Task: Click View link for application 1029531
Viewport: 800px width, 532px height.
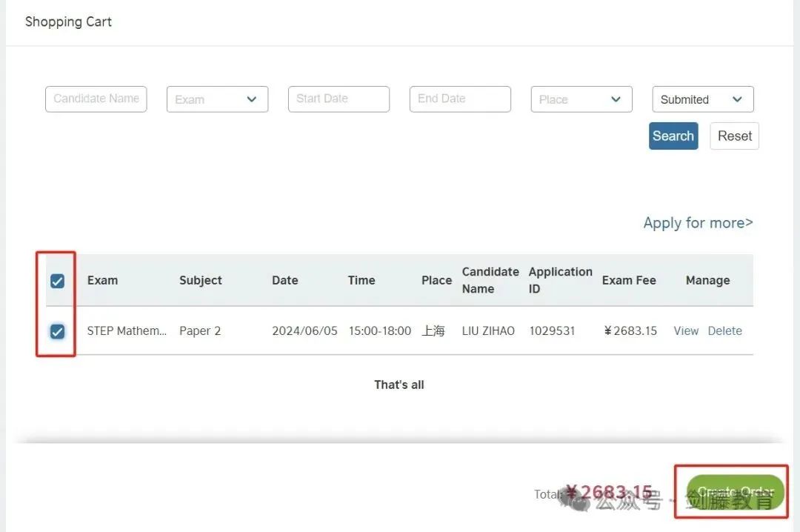Action: [686, 331]
